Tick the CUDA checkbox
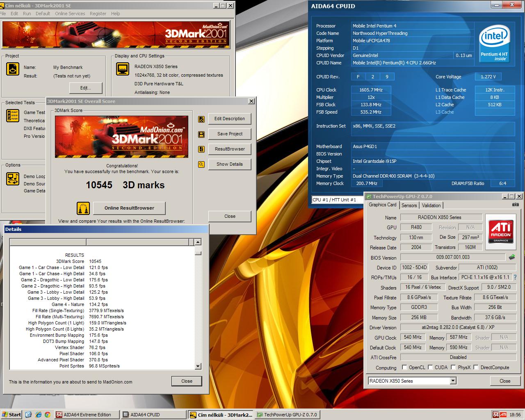 [431, 367]
